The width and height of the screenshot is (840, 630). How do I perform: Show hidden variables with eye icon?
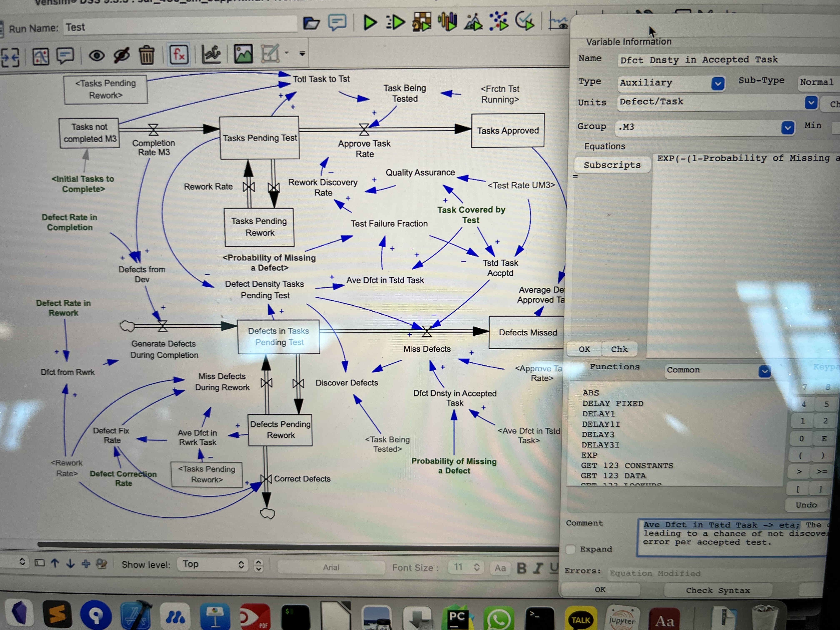(x=97, y=56)
